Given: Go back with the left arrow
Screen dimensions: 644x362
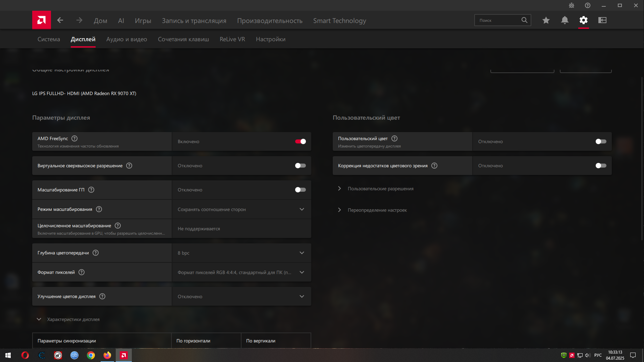Looking at the screenshot, I should coord(60,20).
